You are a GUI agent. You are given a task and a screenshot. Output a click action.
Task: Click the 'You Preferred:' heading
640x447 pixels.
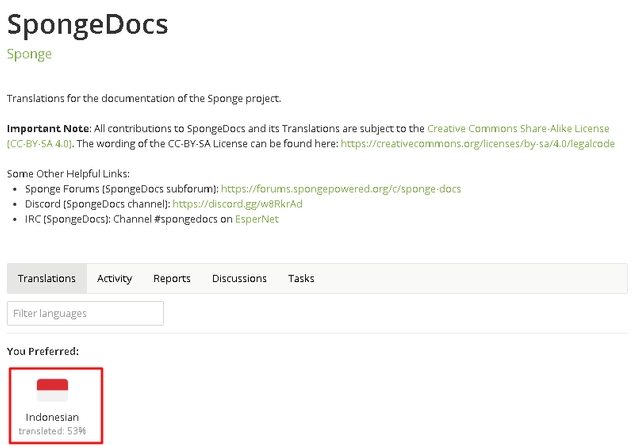43,351
